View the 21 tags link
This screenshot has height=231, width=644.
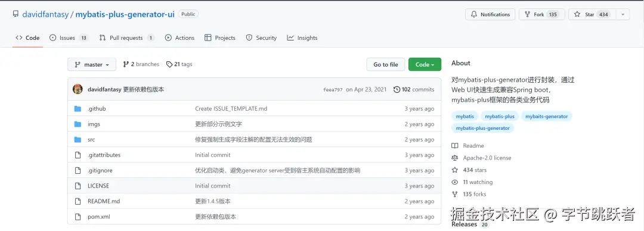click(x=179, y=64)
